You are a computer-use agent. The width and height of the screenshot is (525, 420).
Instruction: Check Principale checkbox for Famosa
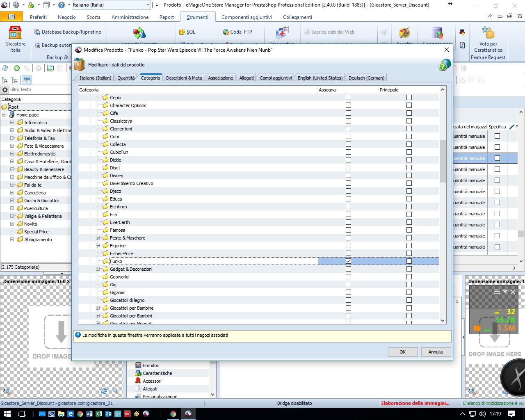coord(409,230)
